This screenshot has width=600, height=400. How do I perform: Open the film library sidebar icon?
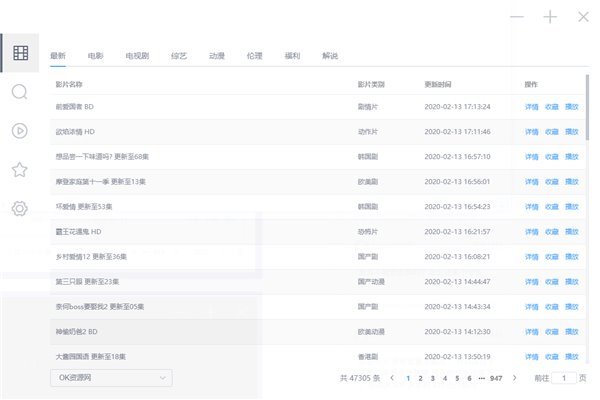20,53
